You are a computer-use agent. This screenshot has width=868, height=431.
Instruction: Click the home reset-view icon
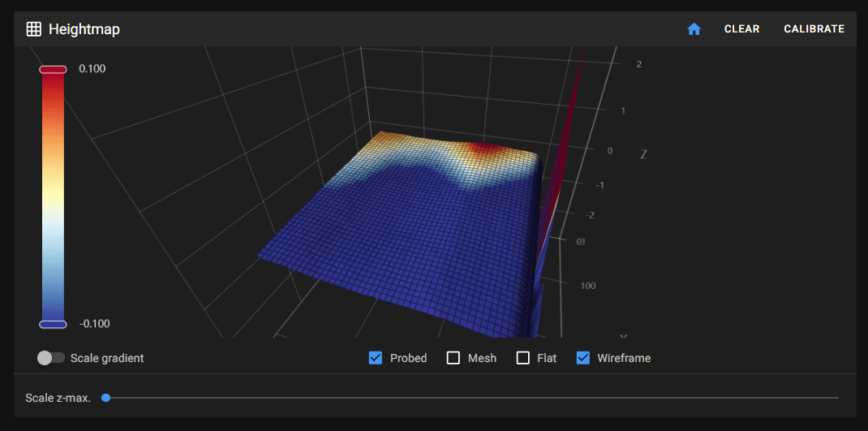pos(694,29)
